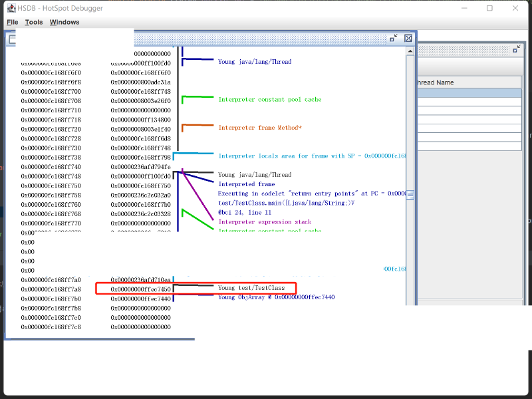
Task: Click the 'Interpreter frame Method*' annotation
Action: coord(260,127)
